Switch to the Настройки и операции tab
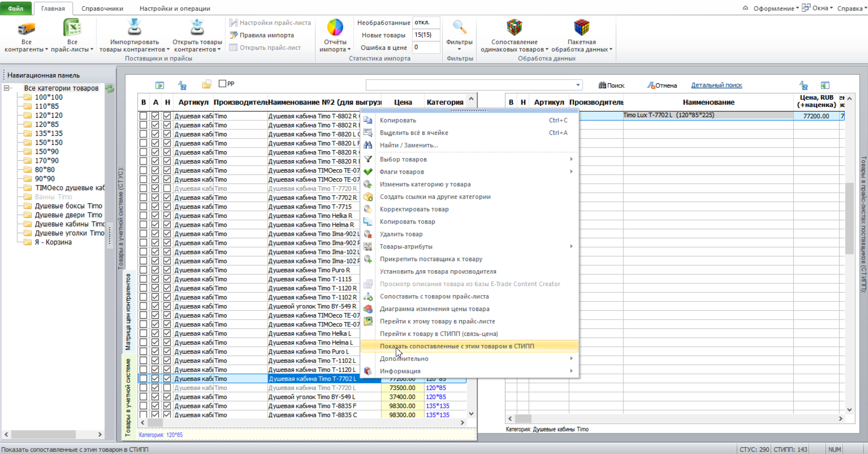The height and width of the screenshot is (454, 868). point(175,8)
